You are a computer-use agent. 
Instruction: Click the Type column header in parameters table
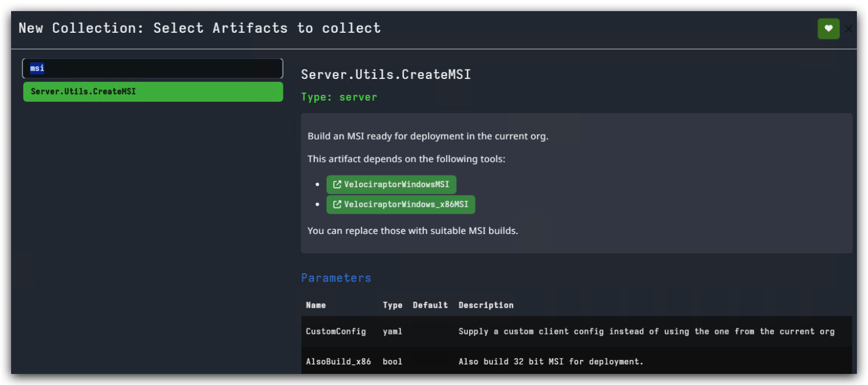tap(393, 305)
